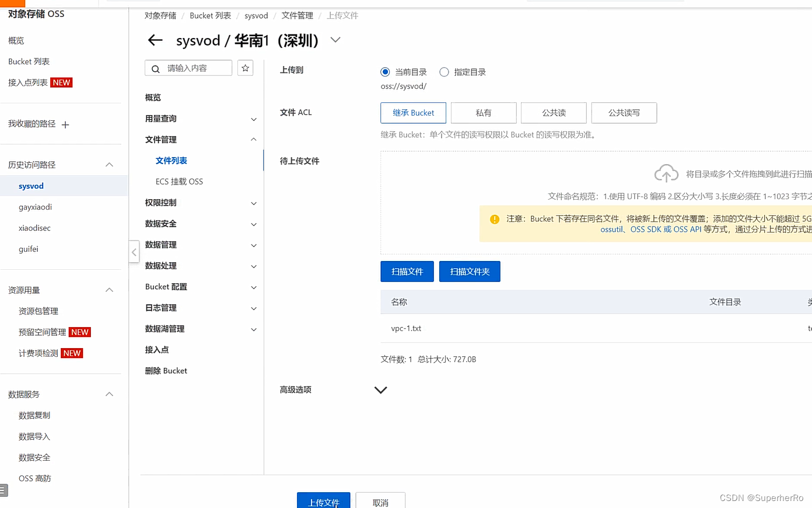The image size is (812, 508).
Task: Open 数据安全 under the 数据服务 section
Action: 34,457
